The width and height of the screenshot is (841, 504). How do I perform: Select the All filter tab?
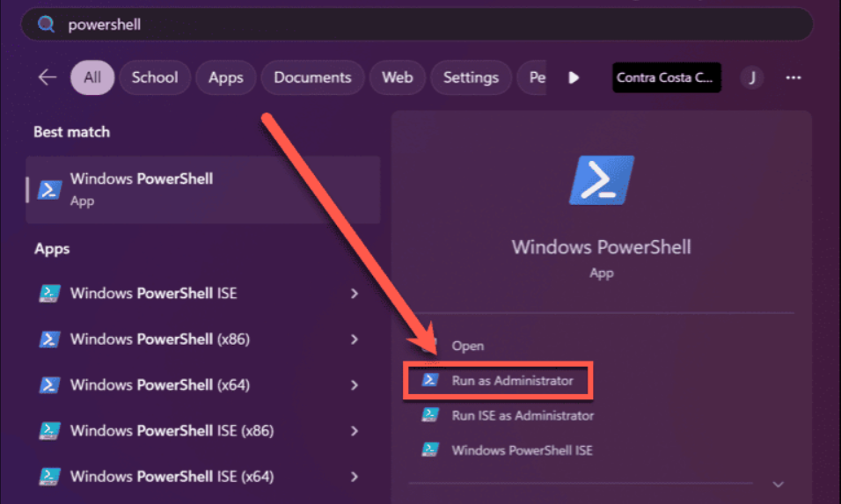[92, 77]
